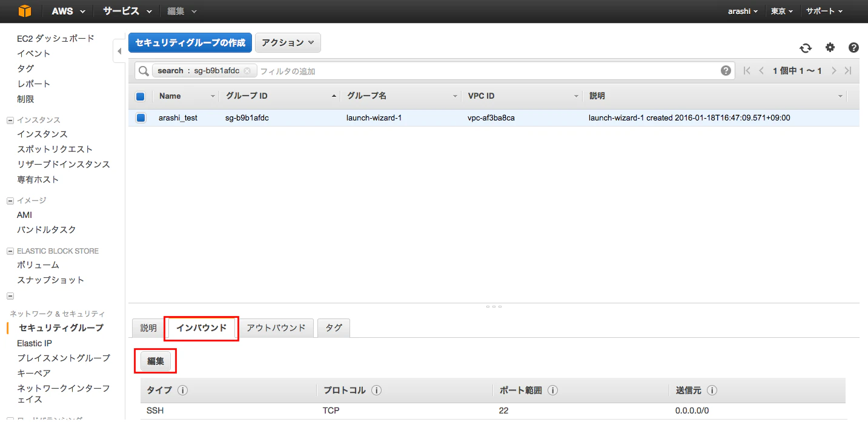
Task: Click the info icon next to タイプ
Action: 183,391
